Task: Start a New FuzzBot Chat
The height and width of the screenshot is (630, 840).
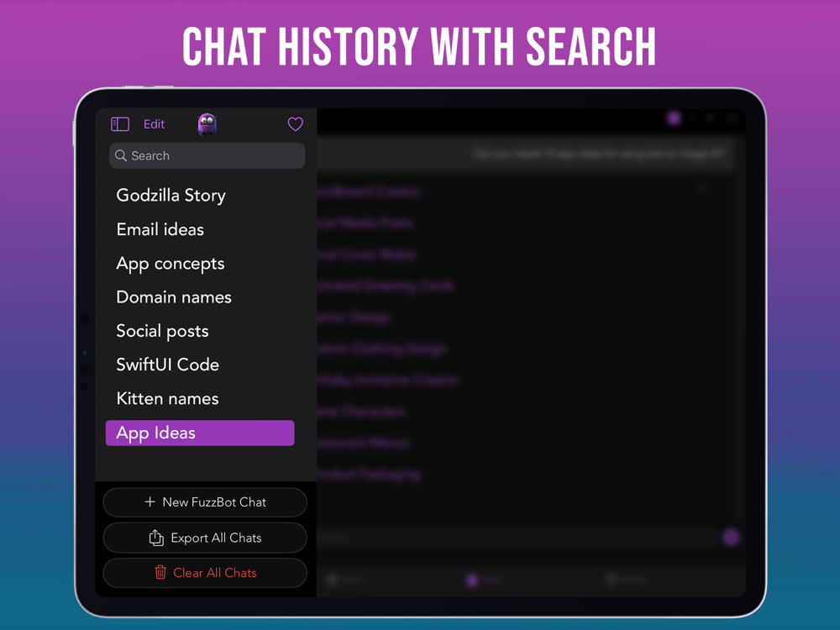Action: click(x=205, y=502)
